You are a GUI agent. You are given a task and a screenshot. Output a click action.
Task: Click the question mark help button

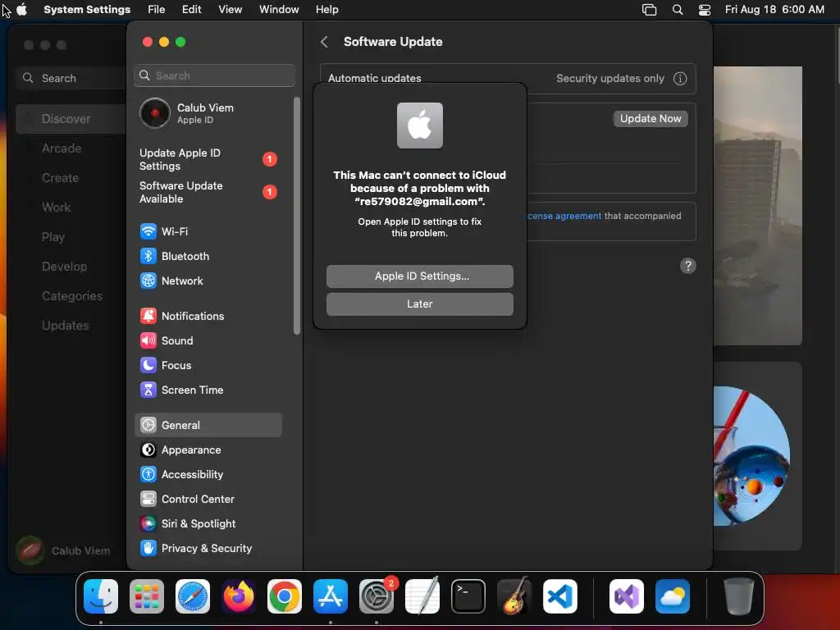click(688, 266)
